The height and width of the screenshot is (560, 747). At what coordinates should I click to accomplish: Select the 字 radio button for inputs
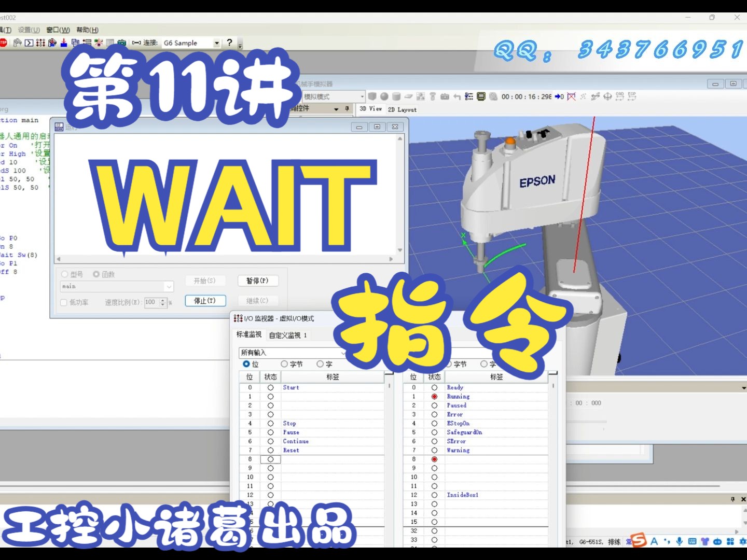[320, 364]
